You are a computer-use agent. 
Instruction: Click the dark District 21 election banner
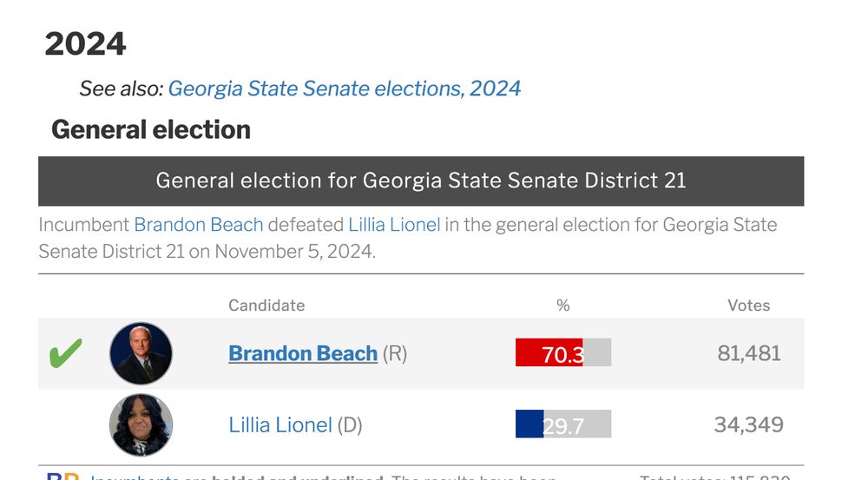pyautogui.click(x=421, y=181)
